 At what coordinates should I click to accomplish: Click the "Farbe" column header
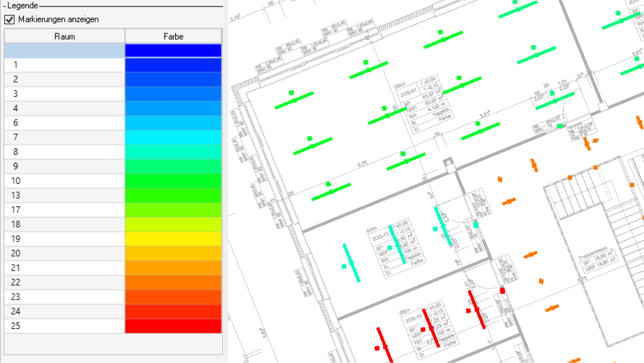click(173, 36)
